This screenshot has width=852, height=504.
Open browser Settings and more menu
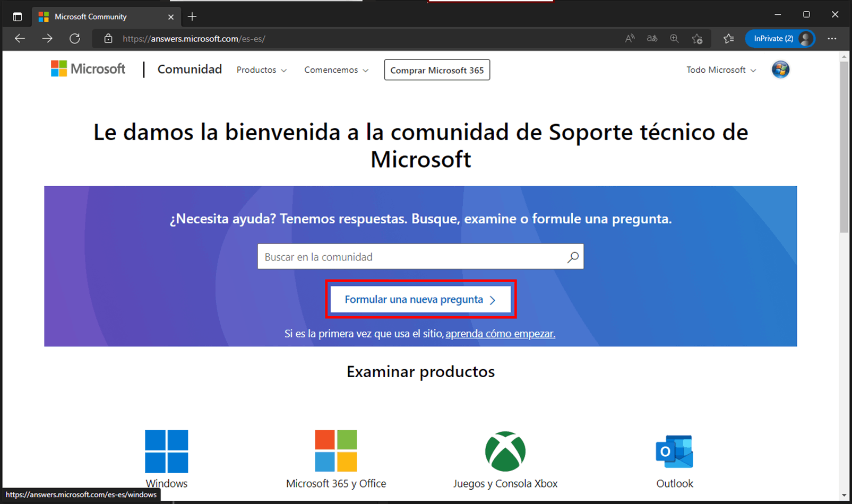(832, 38)
